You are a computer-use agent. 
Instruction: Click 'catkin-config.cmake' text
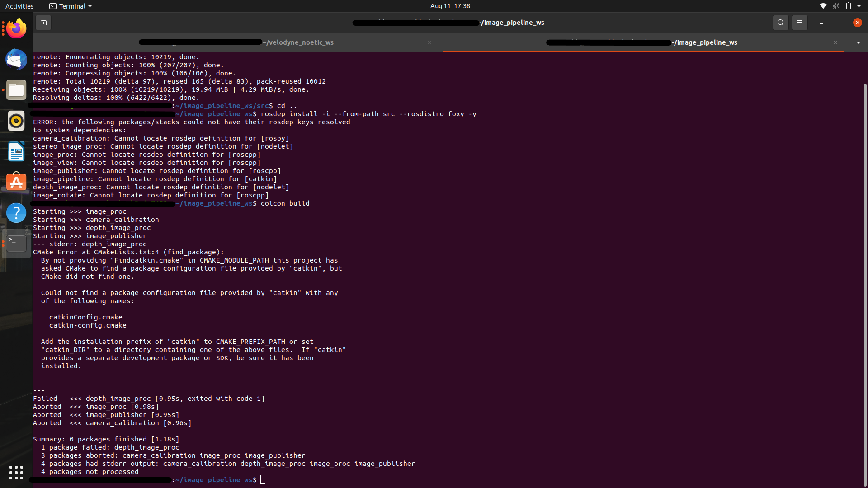click(x=88, y=325)
